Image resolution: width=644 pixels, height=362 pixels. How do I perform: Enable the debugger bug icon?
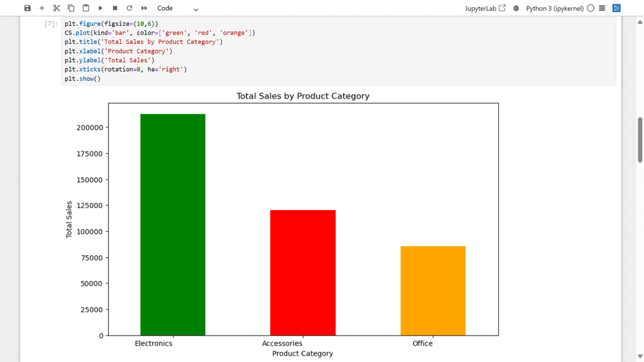pos(516,8)
